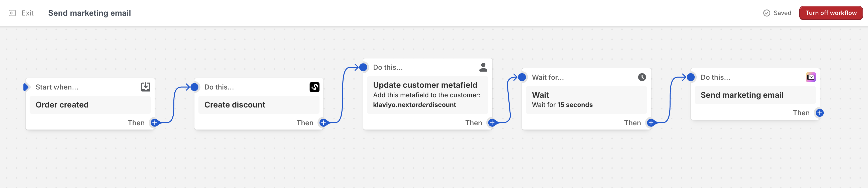Click 'Add this metafield to the customer:' text
The image size is (868, 188).
coord(426,95)
